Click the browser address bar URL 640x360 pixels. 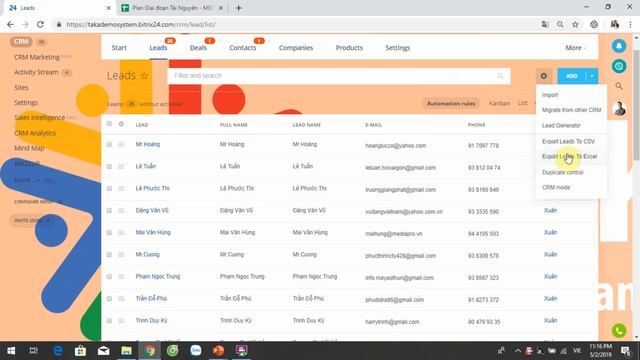141,24
